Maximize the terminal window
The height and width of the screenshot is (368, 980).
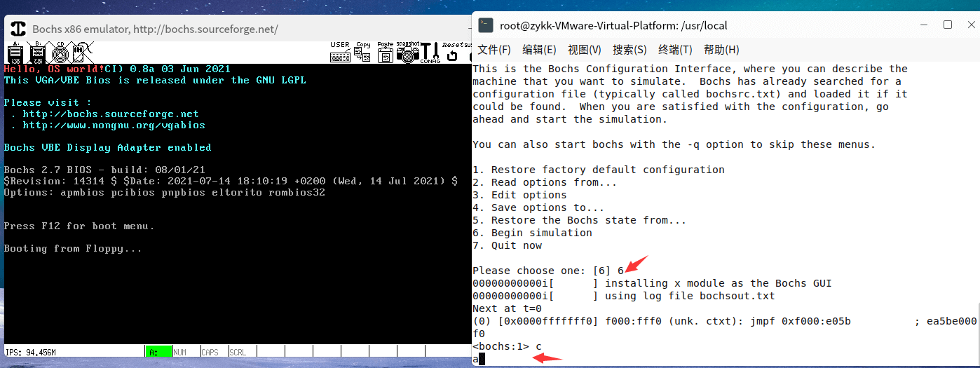click(x=948, y=25)
